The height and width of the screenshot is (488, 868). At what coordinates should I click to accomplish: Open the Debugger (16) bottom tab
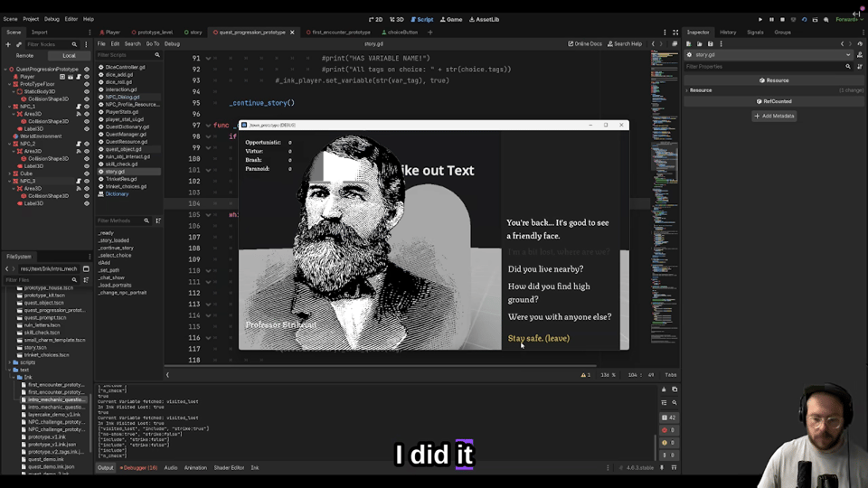[x=139, y=467]
